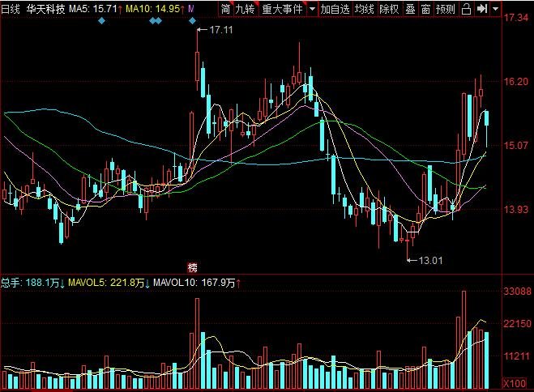This screenshot has width=534, height=392.
Task: Click the rightmost blue diamond event marker
Action: (x=193, y=19)
